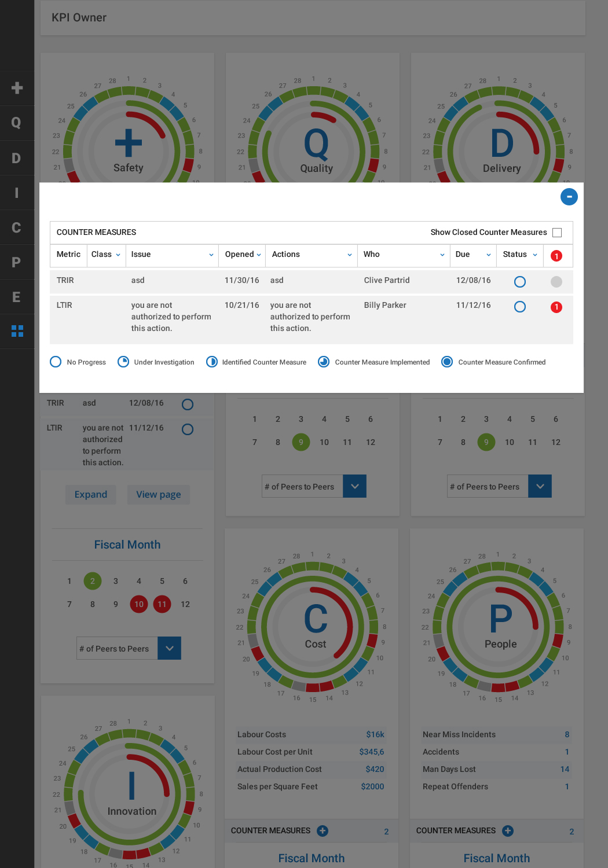Click the Quality gauge Q symbol
The image size is (608, 868).
[x=316, y=145]
